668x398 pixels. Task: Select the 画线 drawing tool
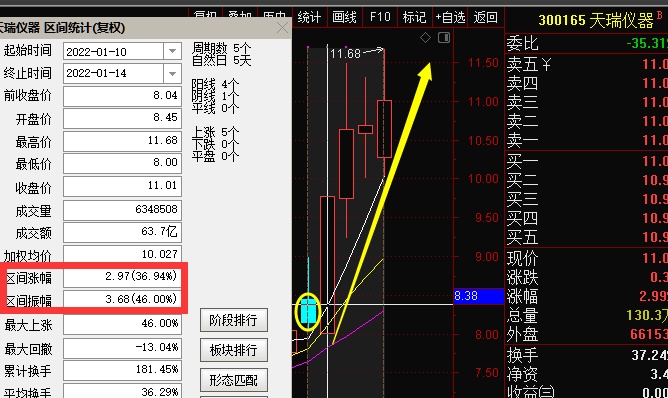click(344, 17)
